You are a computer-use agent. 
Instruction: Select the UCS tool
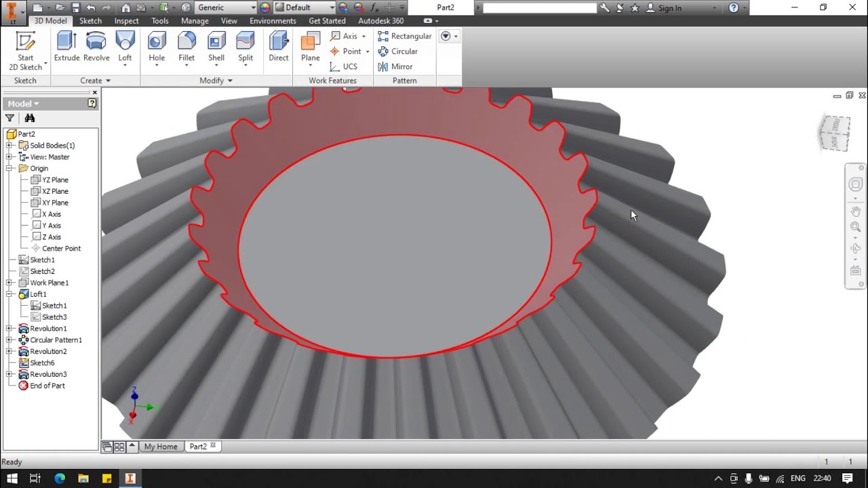344,66
